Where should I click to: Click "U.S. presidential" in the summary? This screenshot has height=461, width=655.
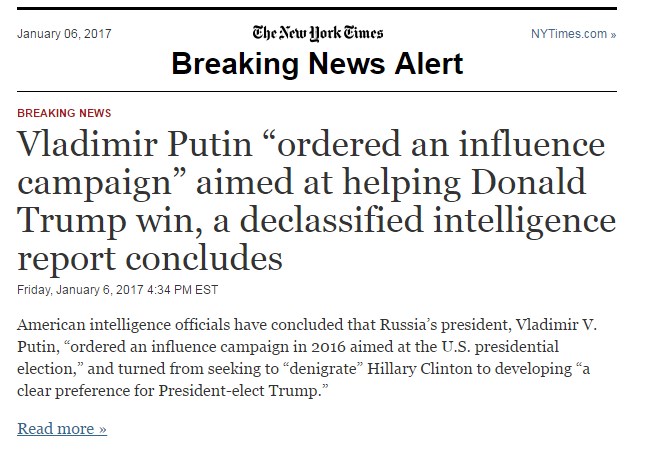(x=500, y=347)
